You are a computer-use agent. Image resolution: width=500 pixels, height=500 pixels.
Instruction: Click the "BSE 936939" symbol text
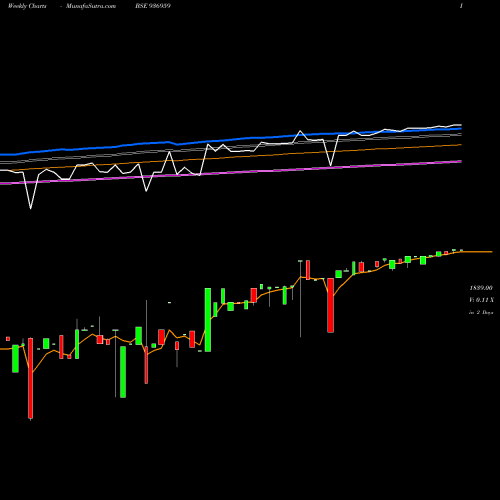pos(153,6)
